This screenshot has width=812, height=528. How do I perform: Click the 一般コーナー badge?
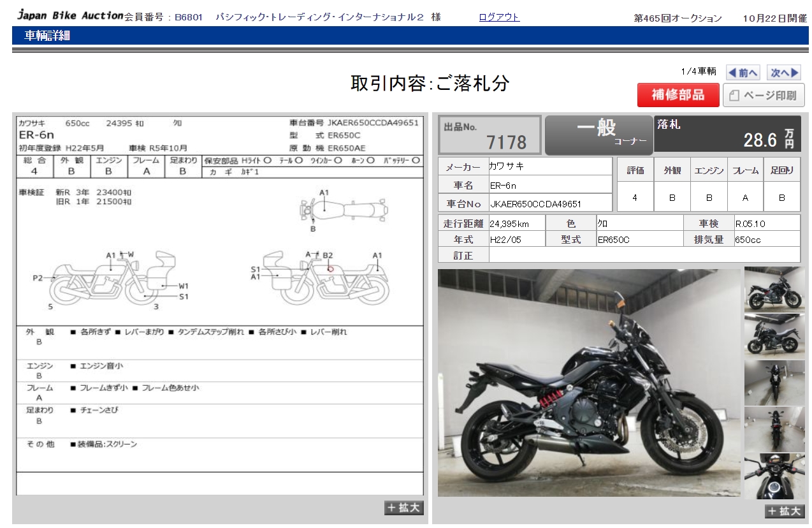[598, 135]
